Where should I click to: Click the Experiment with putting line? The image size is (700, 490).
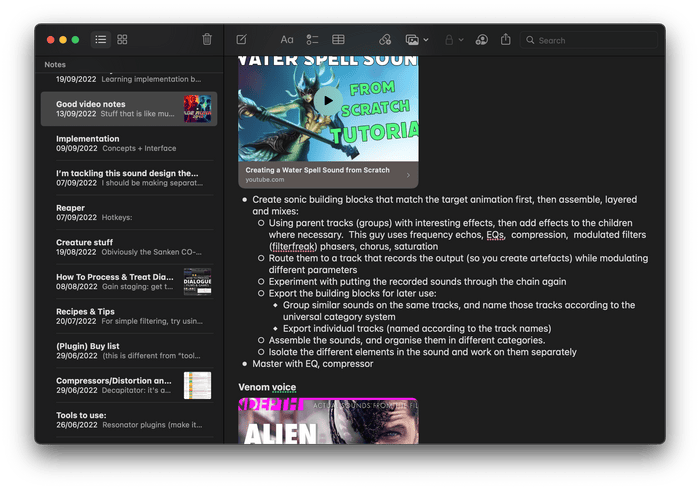click(417, 282)
